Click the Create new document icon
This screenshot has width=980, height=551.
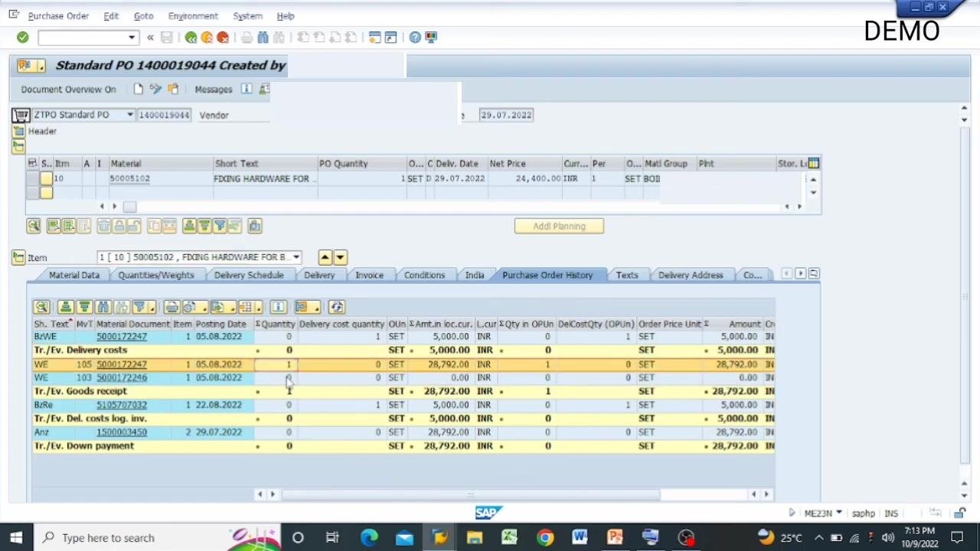click(138, 90)
